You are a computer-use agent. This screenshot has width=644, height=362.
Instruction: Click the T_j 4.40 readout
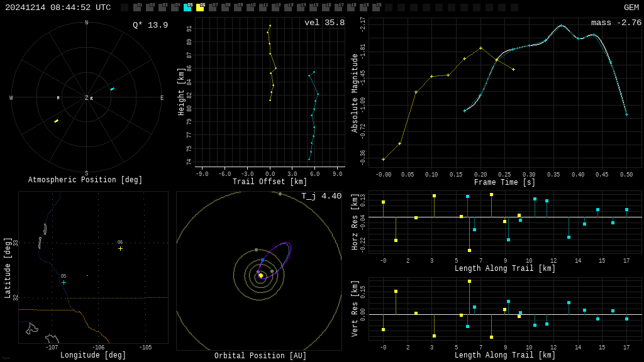click(x=321, y=196)
